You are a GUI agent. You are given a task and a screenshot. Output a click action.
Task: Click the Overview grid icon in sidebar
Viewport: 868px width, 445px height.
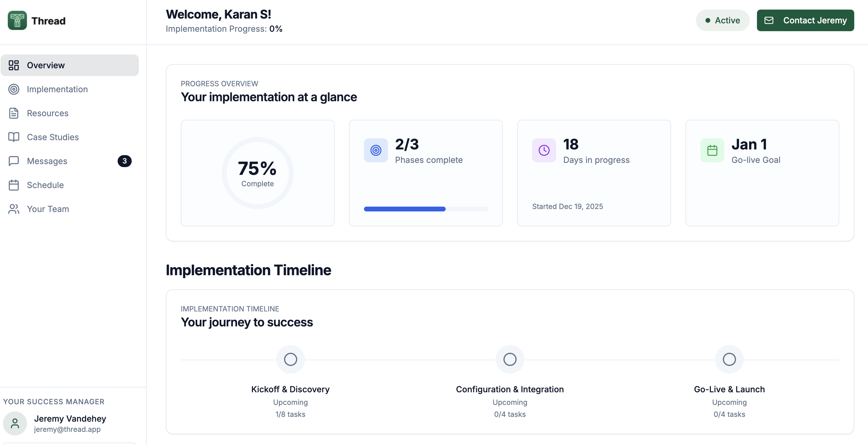pos(14,65)
